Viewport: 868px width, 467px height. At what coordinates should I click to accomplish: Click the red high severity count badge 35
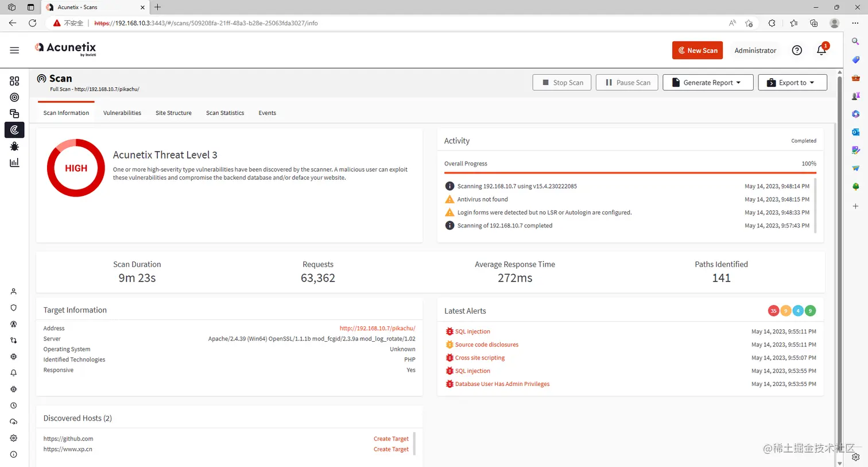[x=773, y=311]
